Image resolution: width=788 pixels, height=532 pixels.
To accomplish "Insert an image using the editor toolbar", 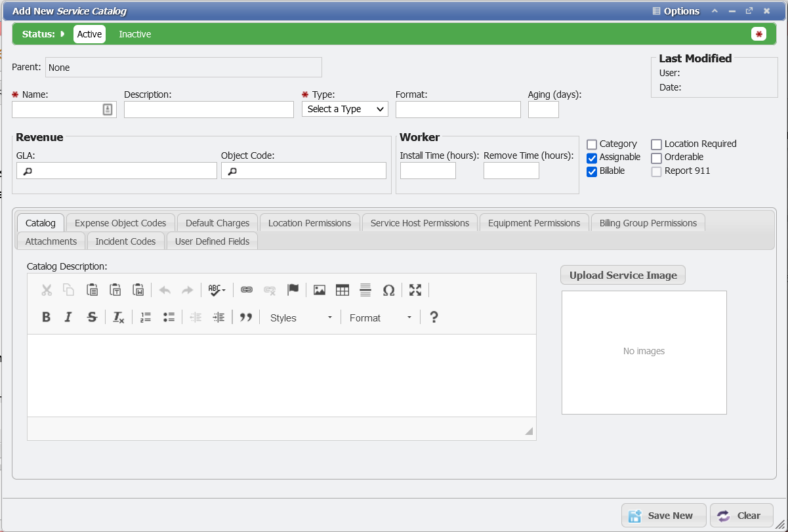I will click(x=319, y=289).
